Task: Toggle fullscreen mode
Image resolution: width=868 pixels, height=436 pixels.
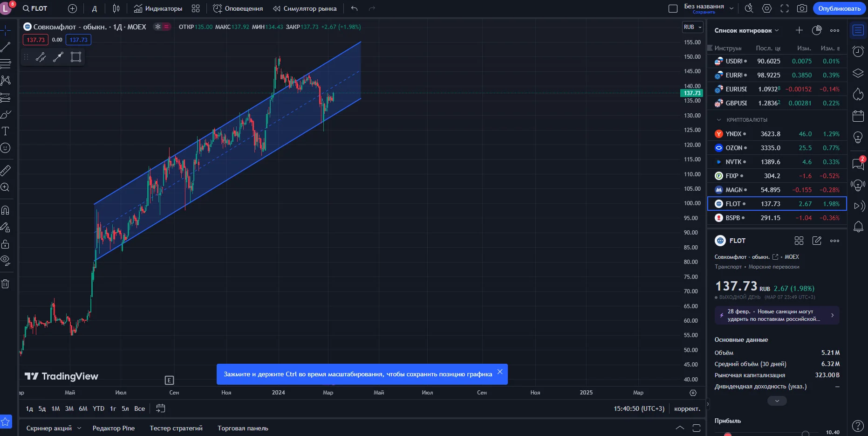Action: [785, 8]
